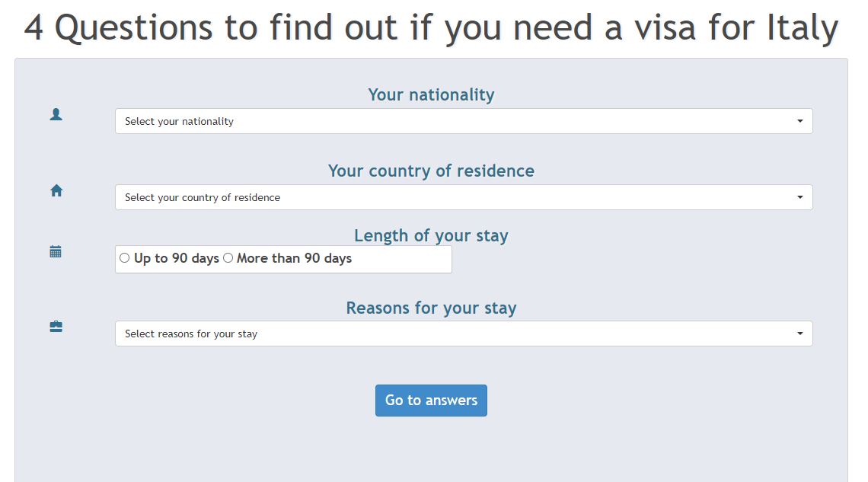Click the "Length of your stay" heading
The image size is (868, 482).
(x=431, y=235)
